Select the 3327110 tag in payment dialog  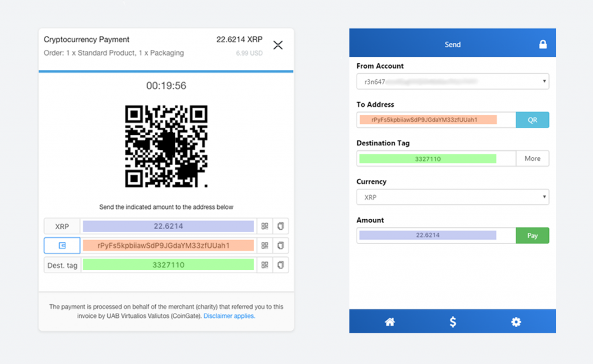[x=169, y=265]
